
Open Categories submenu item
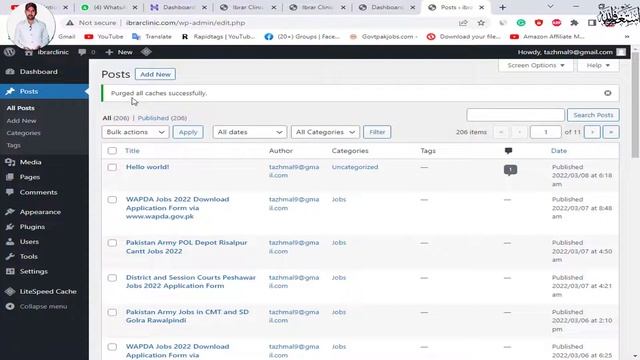23,133
